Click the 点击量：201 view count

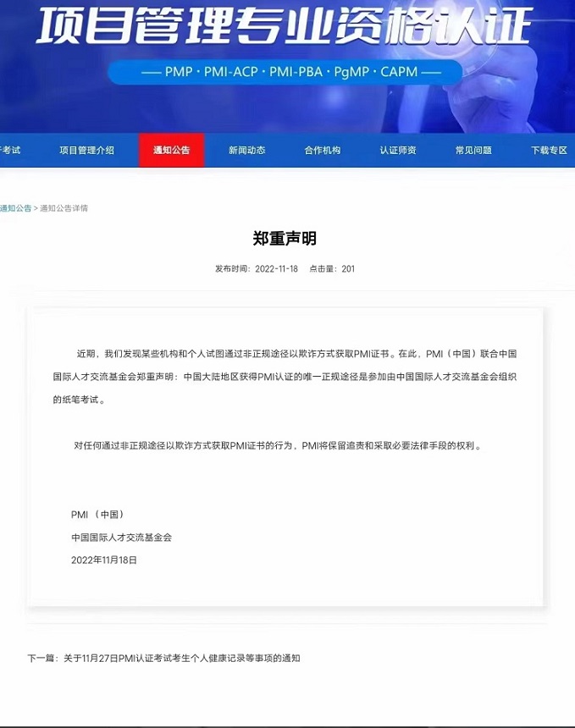[x=332, y=269]
